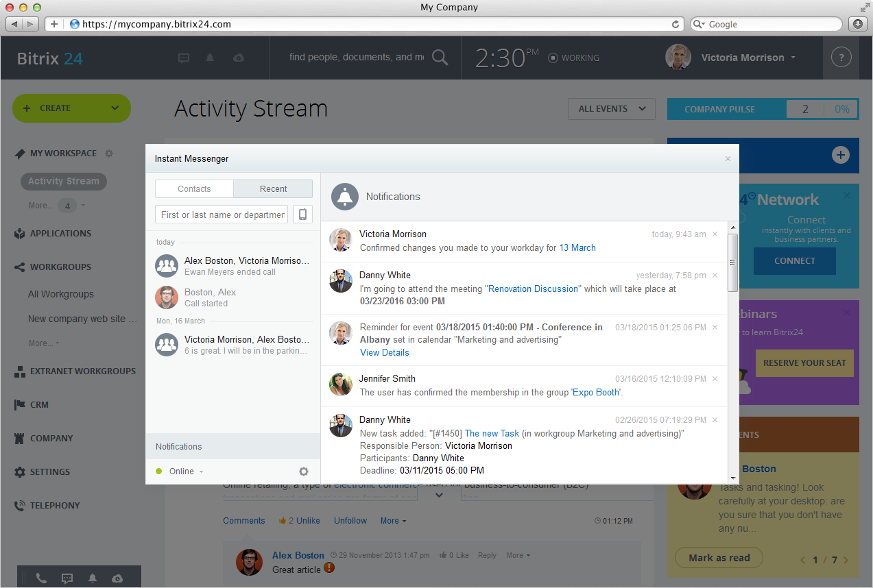
Task: Click the contact name search field
Action: (x=223, y=215)
